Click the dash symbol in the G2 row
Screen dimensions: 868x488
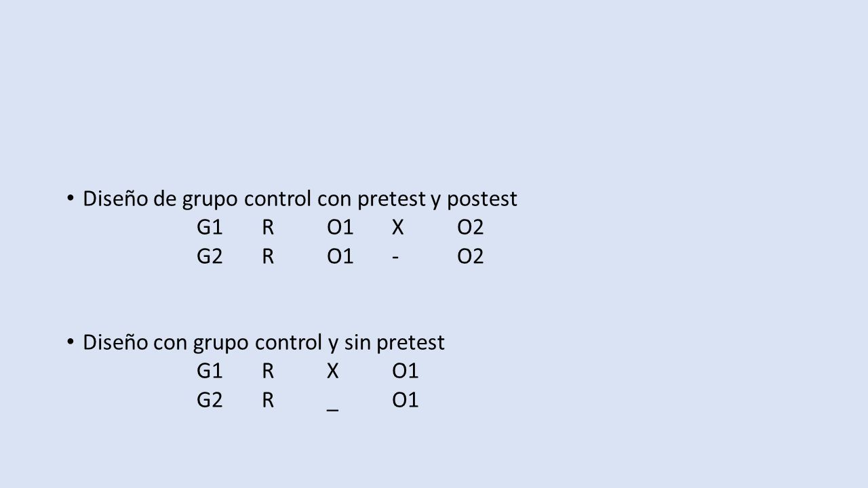pyautogui.click(x=395, y=258)
